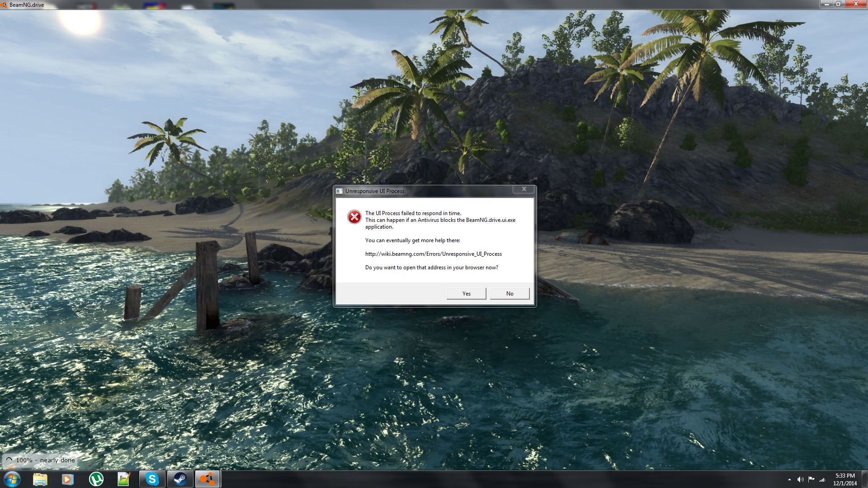The width and height of the screenshot is (868, 488).
Task: Open Windows Explorer from the taskbar
Action: coord(40,479)
